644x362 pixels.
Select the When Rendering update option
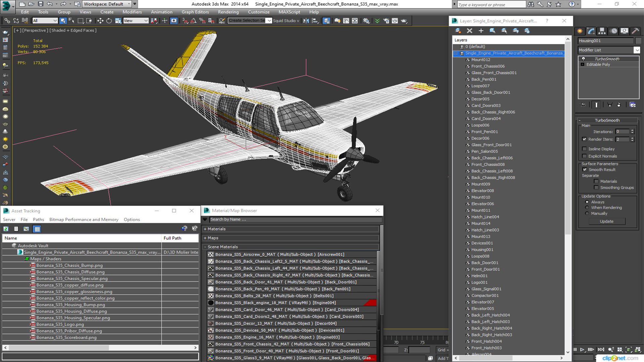(x=587, y=208)
